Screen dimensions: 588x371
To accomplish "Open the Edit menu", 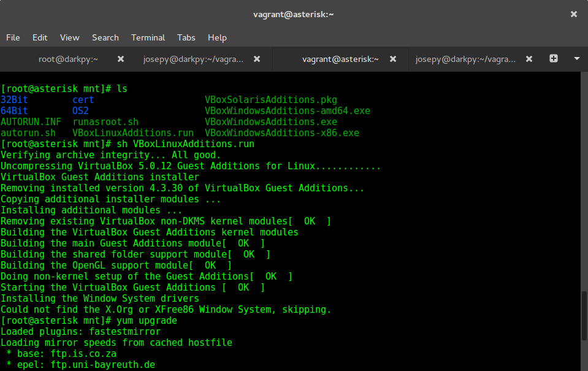I will tap(40, 37).
